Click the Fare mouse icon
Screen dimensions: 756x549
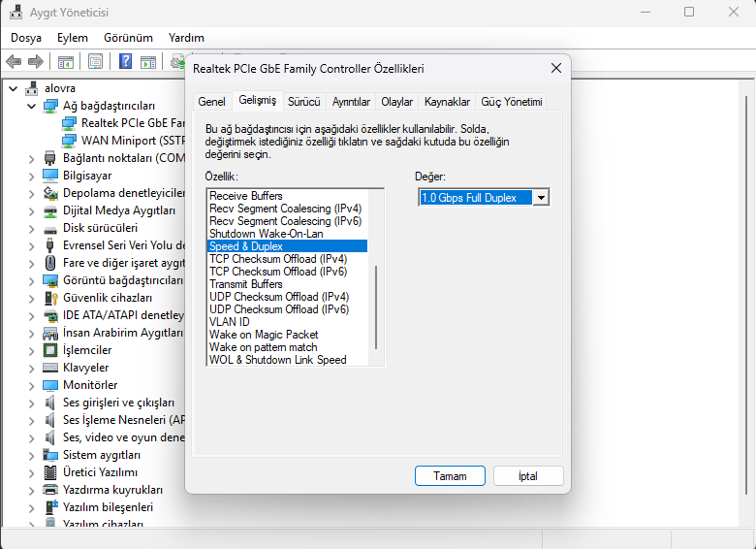[x=50, y=263]
